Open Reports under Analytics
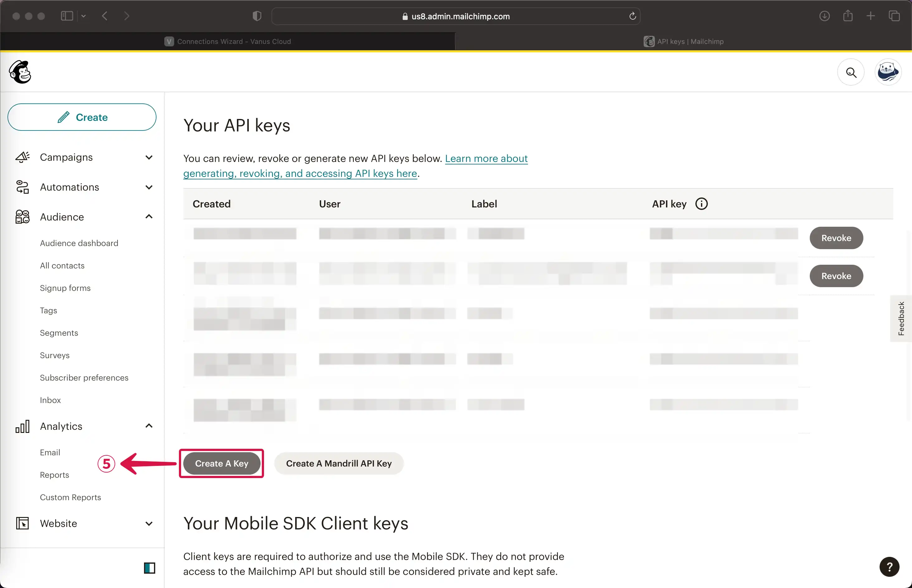The width and height of the screenshot is (912, 588). tap(55, 475)
